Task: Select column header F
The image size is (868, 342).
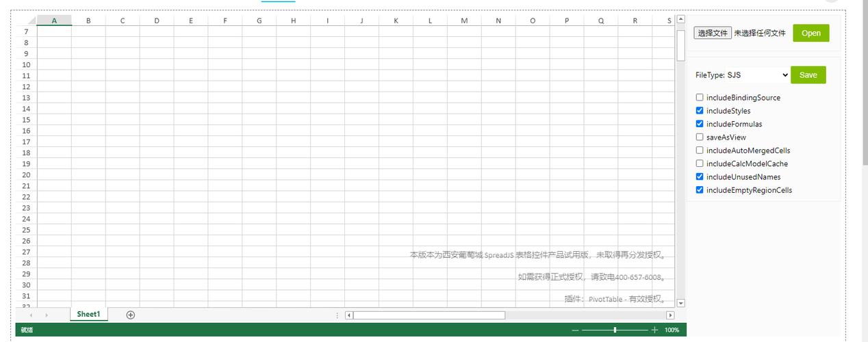Action: pyautogui.click(x=225, y=21)
